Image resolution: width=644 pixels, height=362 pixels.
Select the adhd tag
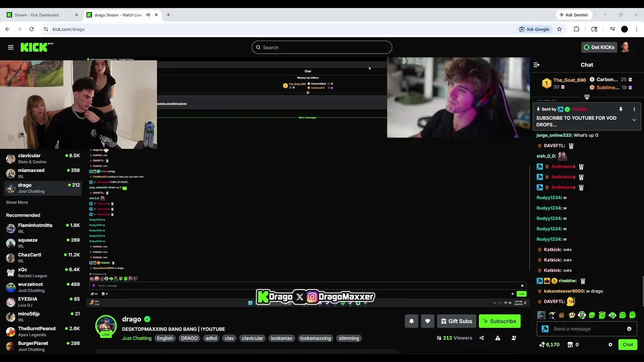(x=211, y=338)
